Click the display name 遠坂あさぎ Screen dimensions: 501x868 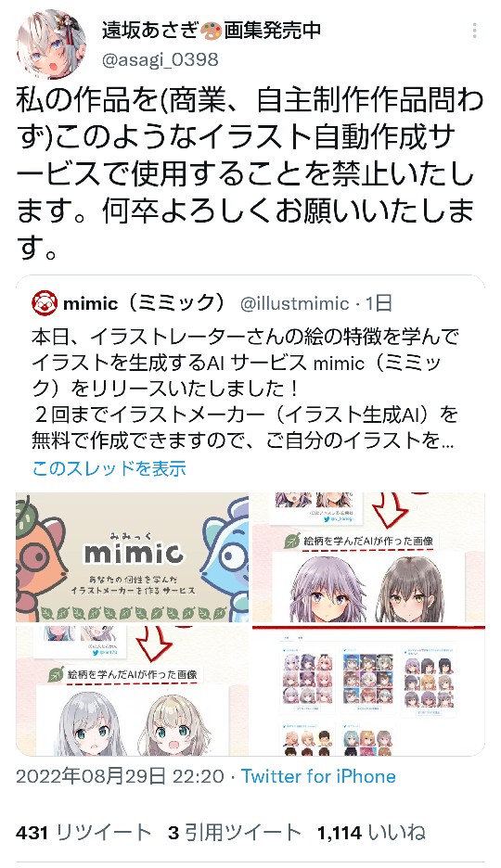click(x=149, y=31)
